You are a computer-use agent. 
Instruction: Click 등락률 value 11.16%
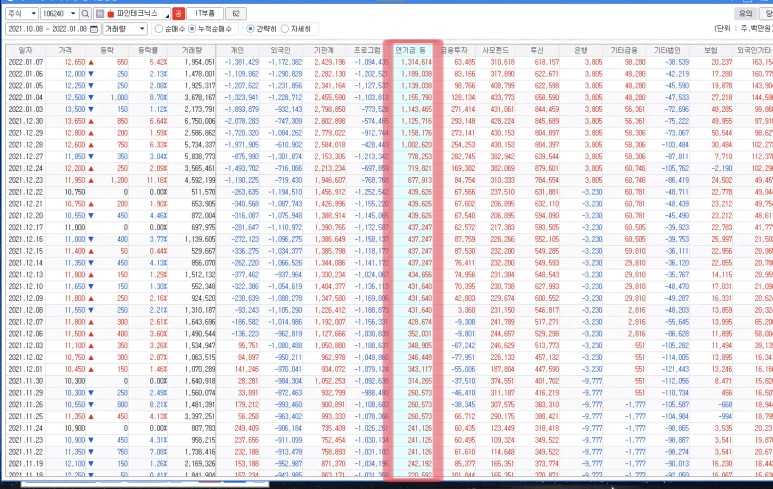pos(158,180)
